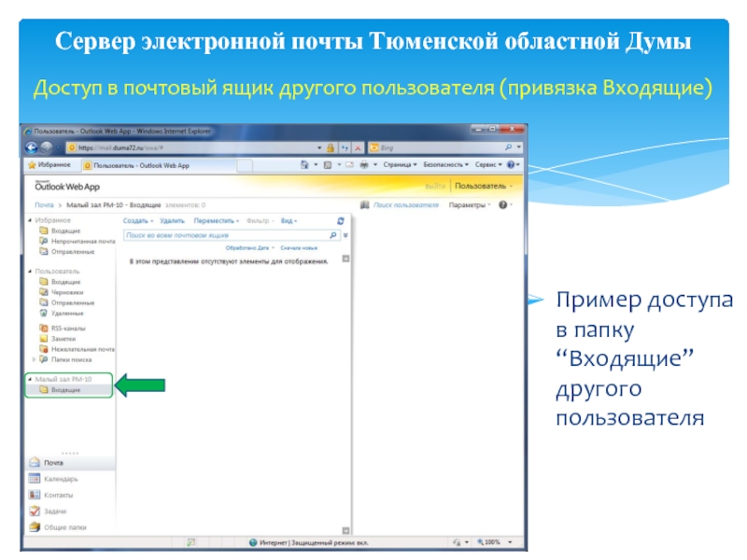Click the Bing search box
This screenshot has height=560, width=747.
point(436,147)
